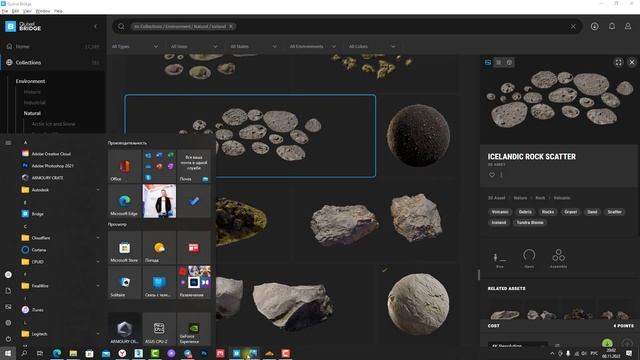This screenshot has height=360, width=640.
Task: Click the green download button
Action: (x=607, y=343)
